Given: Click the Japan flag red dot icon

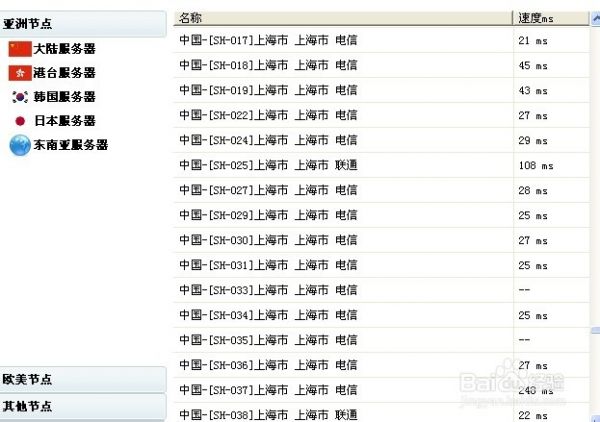Looking at the screenshot, I should 20,121.
